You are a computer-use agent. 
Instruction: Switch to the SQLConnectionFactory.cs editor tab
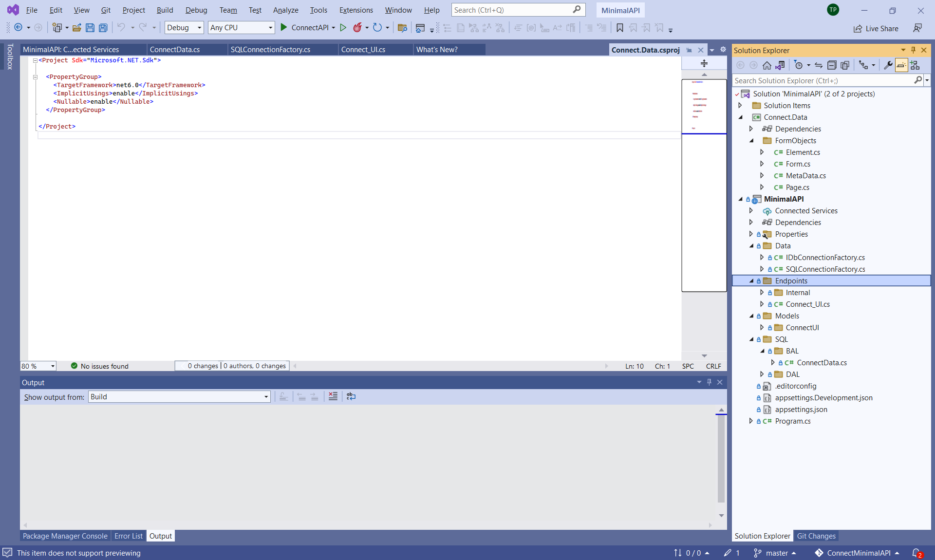283,50
